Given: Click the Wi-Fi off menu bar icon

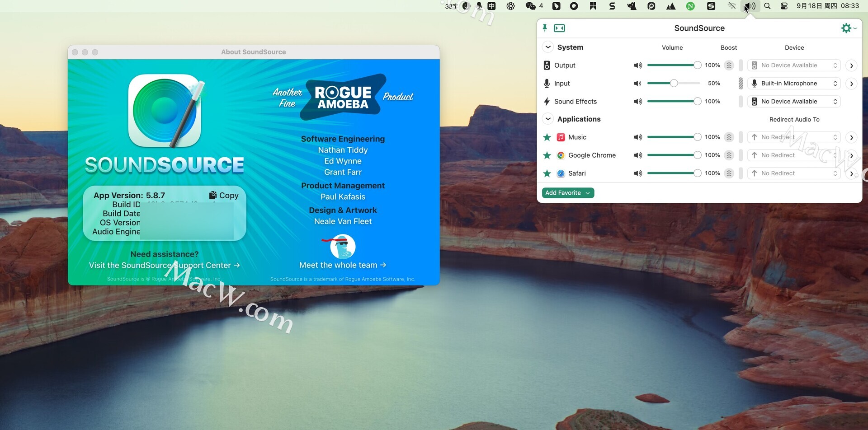Looking at the screenshot, I should [731, 6].
